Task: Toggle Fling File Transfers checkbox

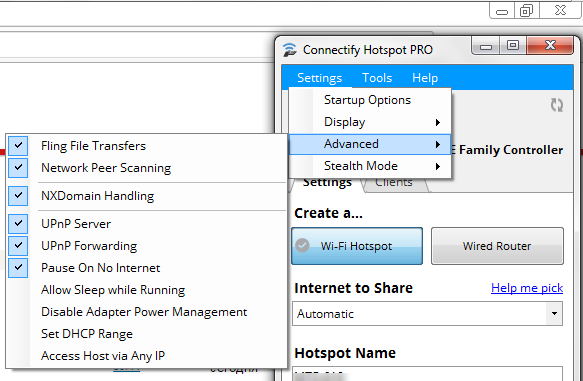Action: (18, 146)
